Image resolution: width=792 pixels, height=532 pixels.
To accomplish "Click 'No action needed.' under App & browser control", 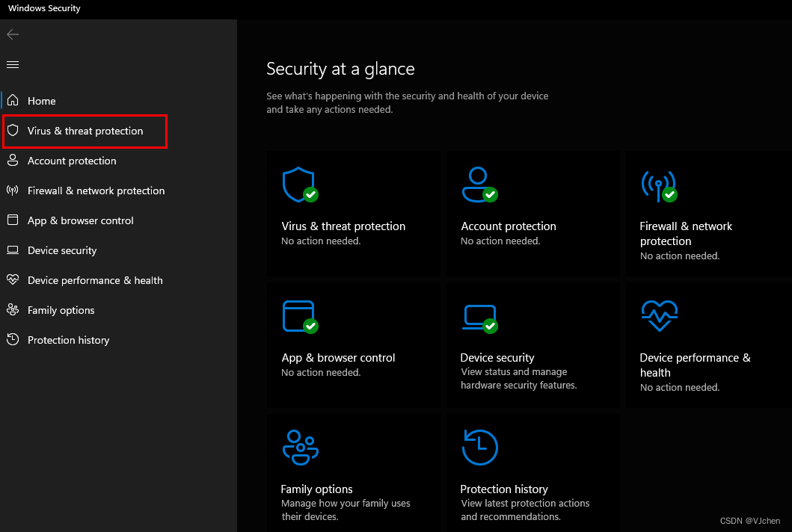I will pyautogui.click(x=321, y=373).
